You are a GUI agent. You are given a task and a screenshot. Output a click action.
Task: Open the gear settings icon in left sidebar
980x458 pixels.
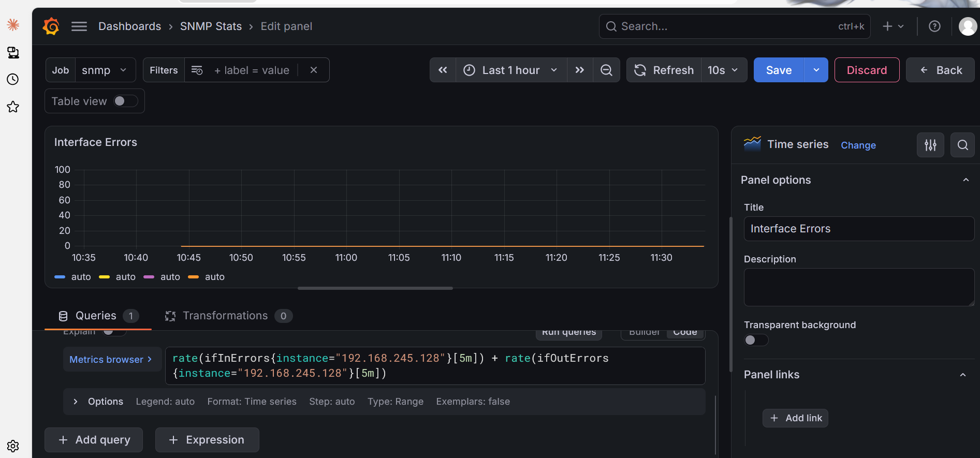[x=13, y=446]
